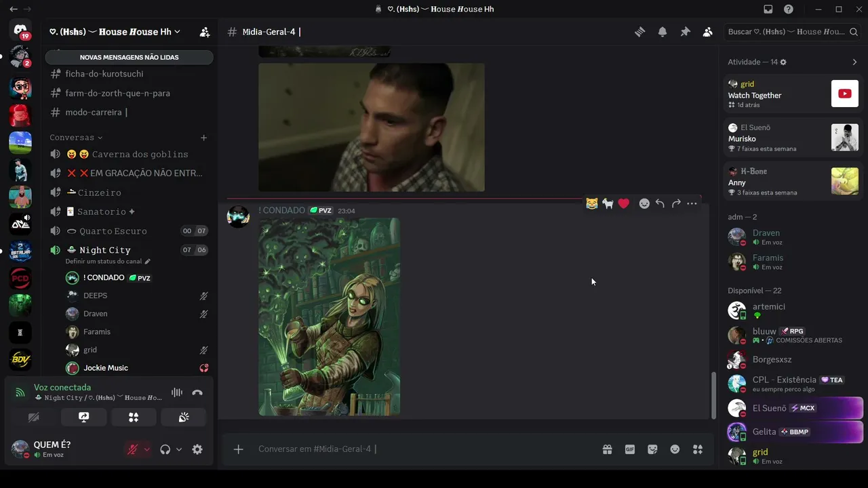Start an activity in voice channel
This screenshot has width=868, height=488.
point(134,418)
